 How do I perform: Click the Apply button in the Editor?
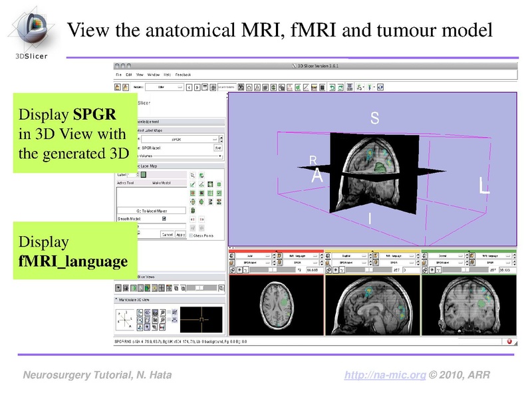(181, 235)
